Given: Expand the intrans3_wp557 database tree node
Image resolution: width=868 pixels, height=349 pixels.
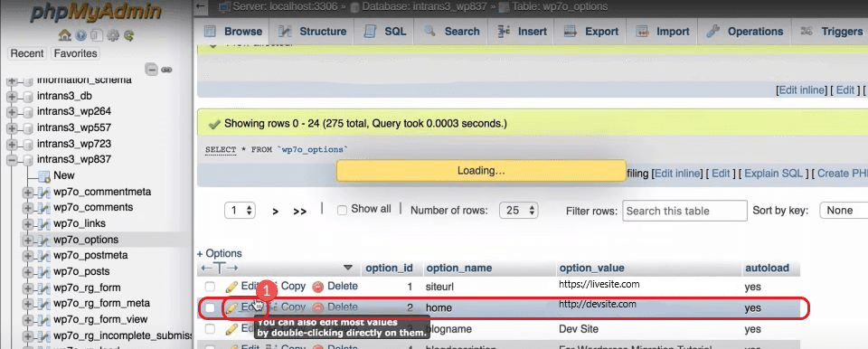Looking at the screenshot, I should tap(11, 127).
